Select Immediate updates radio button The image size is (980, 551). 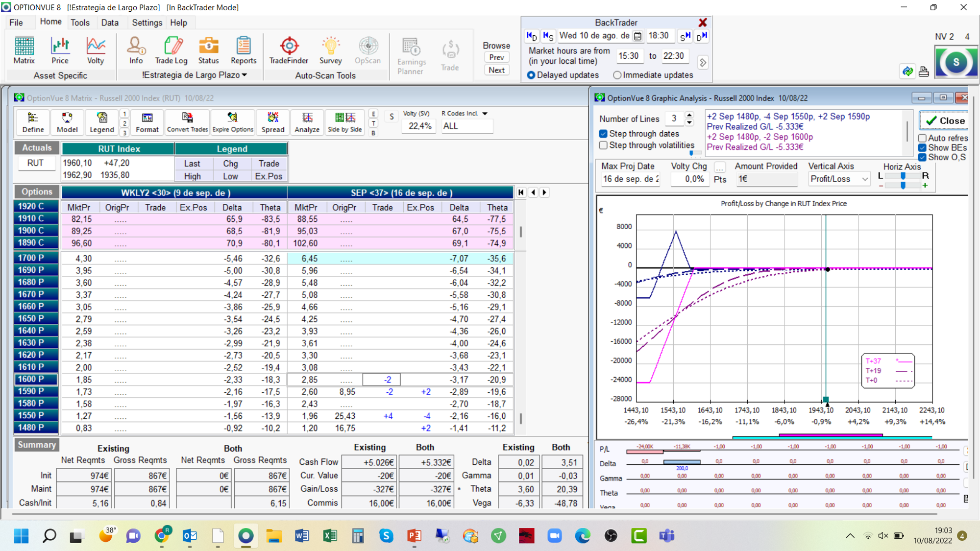tap(617, 75)
